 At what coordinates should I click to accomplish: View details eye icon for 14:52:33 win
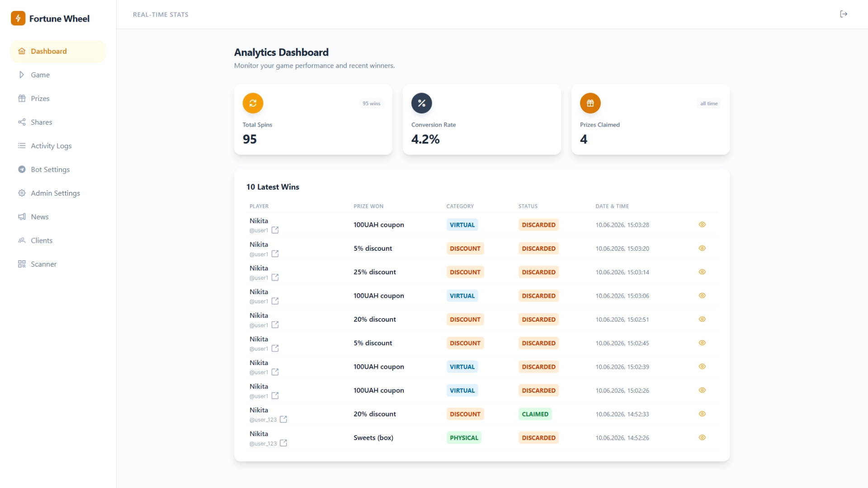pos(702,414)
